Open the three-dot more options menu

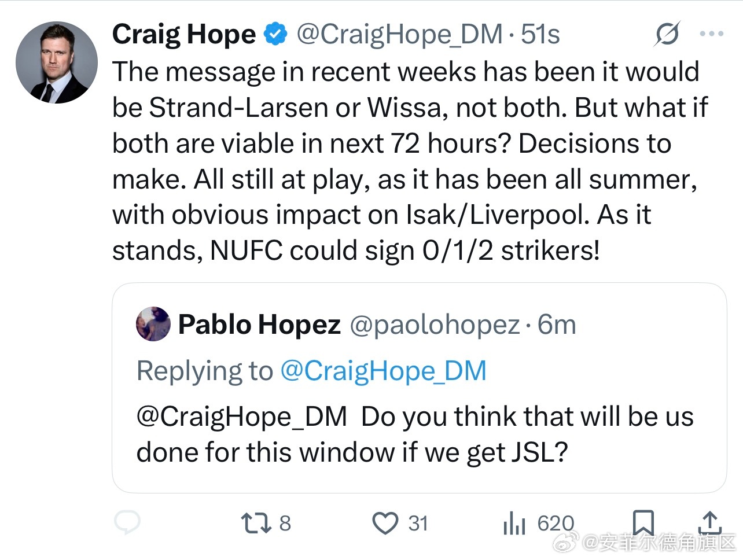pyautogui.click(x=711, y=34)
